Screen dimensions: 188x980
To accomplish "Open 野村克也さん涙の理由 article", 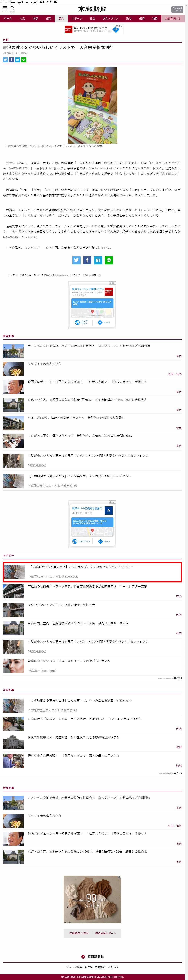I will pos(73,756).
